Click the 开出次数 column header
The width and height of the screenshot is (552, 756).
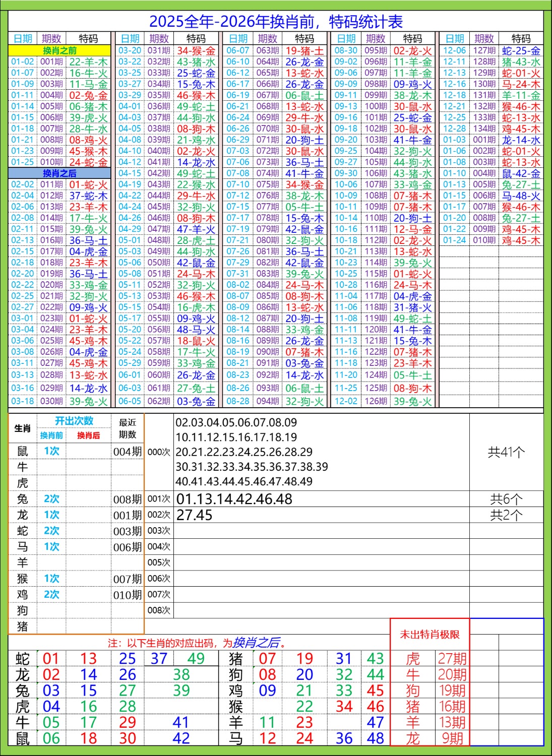coord(74,421)
